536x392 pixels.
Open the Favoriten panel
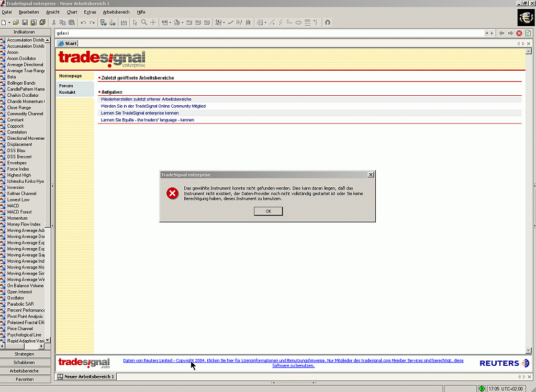coord(24,379)
